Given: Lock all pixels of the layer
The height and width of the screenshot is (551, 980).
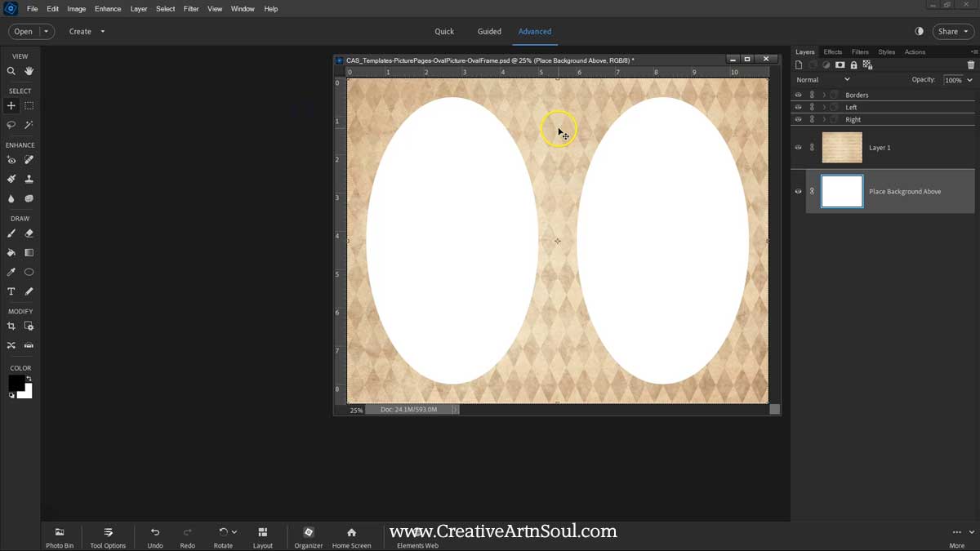Looking at the screenshot, I should (853, 65).
